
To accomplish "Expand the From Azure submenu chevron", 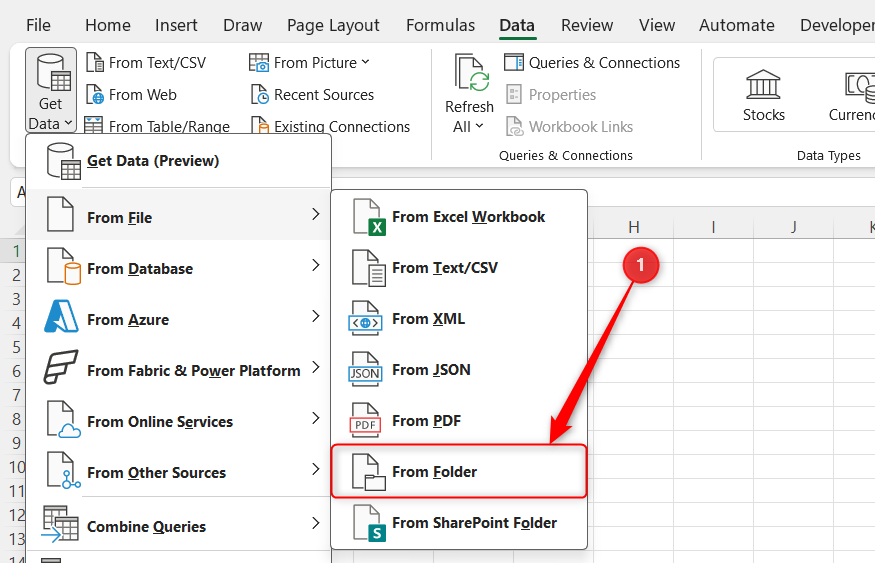I will click(315, 316).
